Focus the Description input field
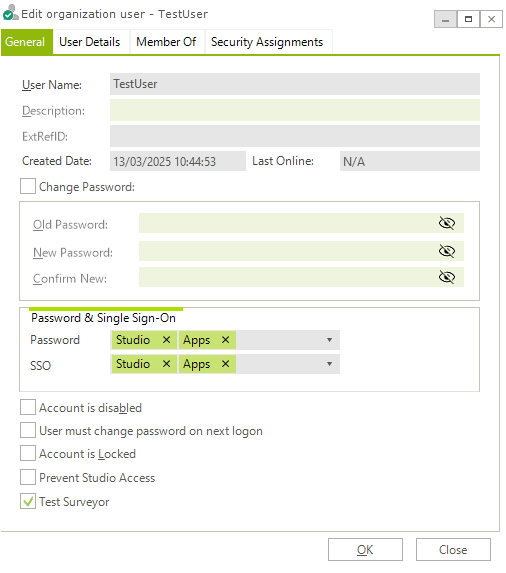Image resolution: width=506 pixels, height=573 pixels. (295, 110)
